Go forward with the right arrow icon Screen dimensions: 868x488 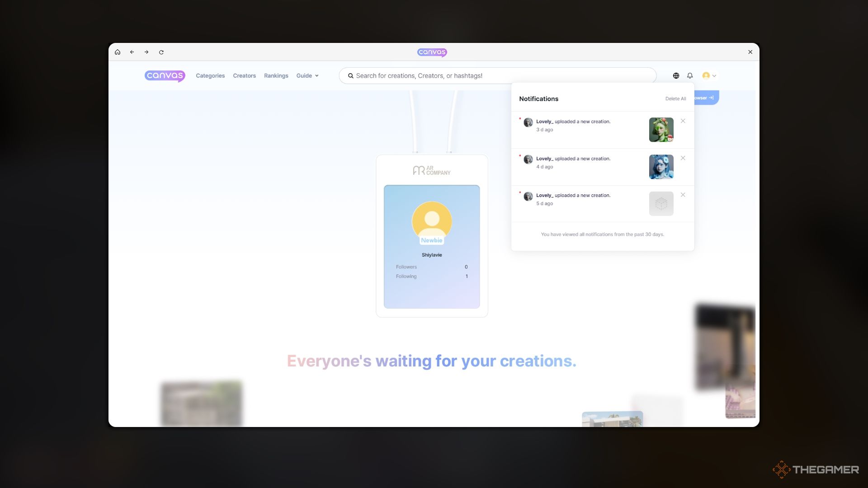pyautogui.click(x=146, y=52)
